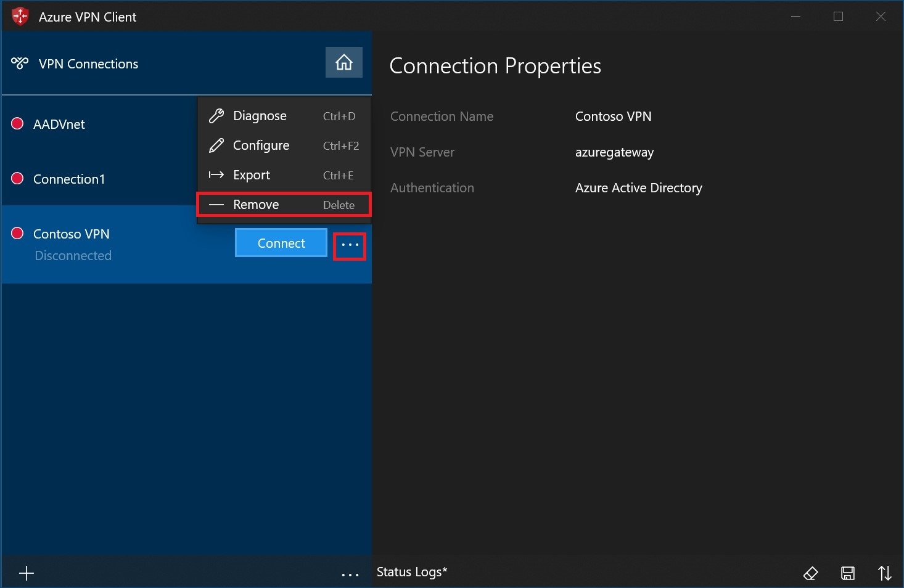Open more options with ellipsis beside Connect
This screenshot has width=904, height=588.
click(x=349, y=245)
